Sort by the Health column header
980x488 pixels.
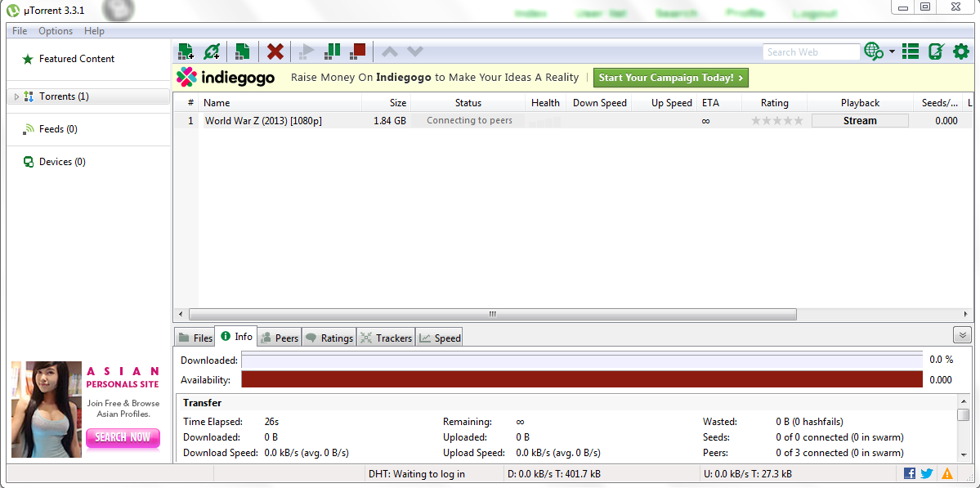click(545, 103)
